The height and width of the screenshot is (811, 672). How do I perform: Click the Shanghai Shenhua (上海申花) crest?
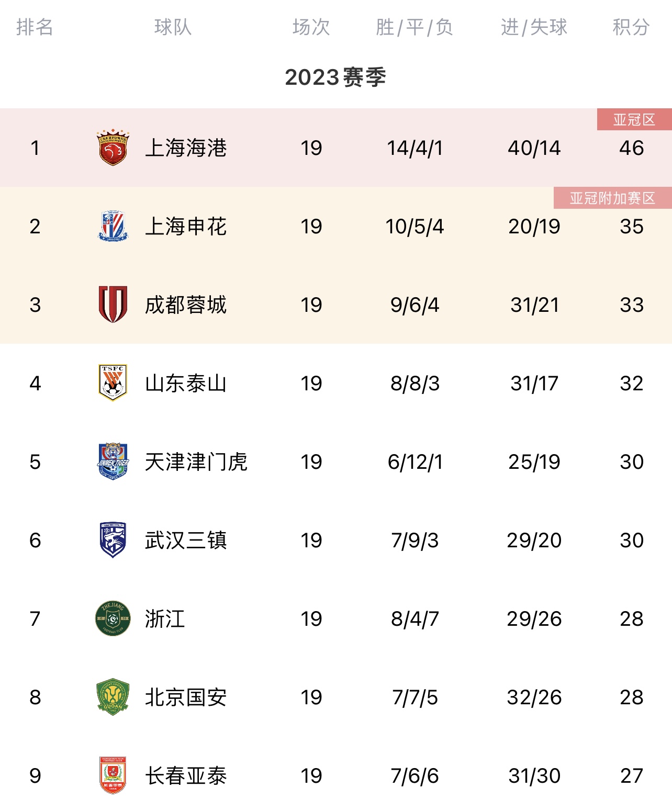click(x=113, y=226)
